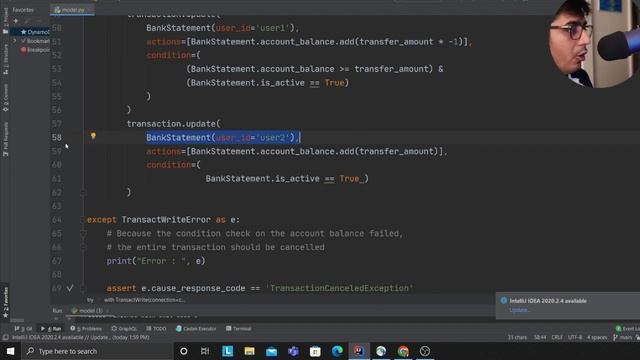
Task: Click the 58:44 cursor position indicator
Action: point(540,338)
